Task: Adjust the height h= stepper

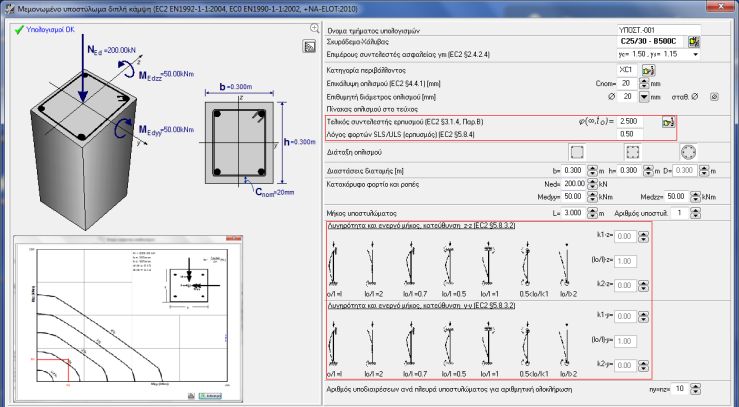Action: (x=649, y=171)
